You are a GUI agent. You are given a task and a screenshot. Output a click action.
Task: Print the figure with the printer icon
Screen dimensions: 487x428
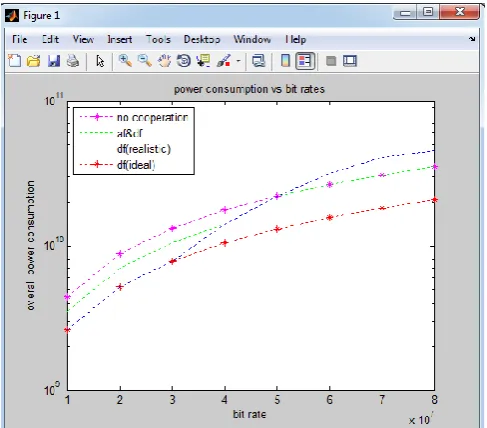point(73,61)
